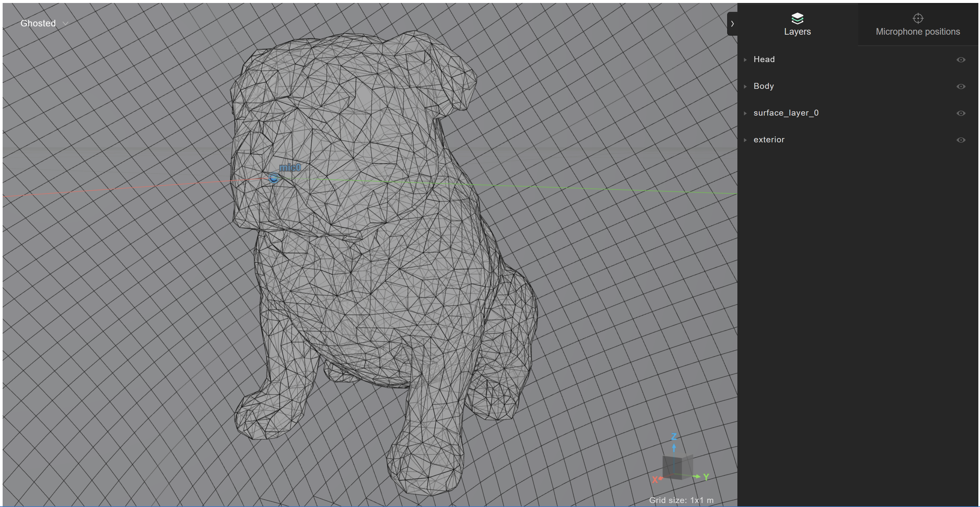Select the mic0 microphone marker
This screenshot has width=980, height=507.
tap(274, 178)
